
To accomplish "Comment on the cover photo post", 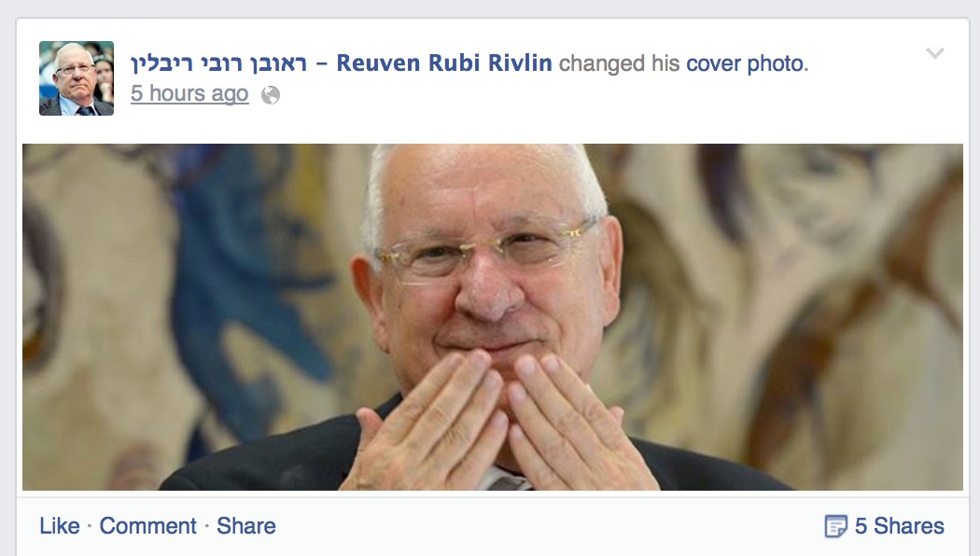I will (x=148, y=526).
